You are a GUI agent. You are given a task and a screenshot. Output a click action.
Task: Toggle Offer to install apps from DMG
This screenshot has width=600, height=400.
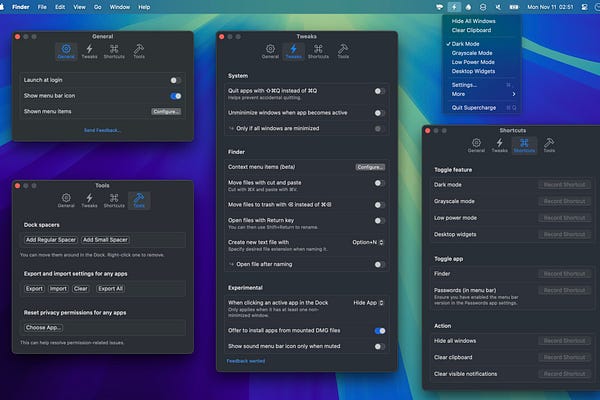click(380, 331)
